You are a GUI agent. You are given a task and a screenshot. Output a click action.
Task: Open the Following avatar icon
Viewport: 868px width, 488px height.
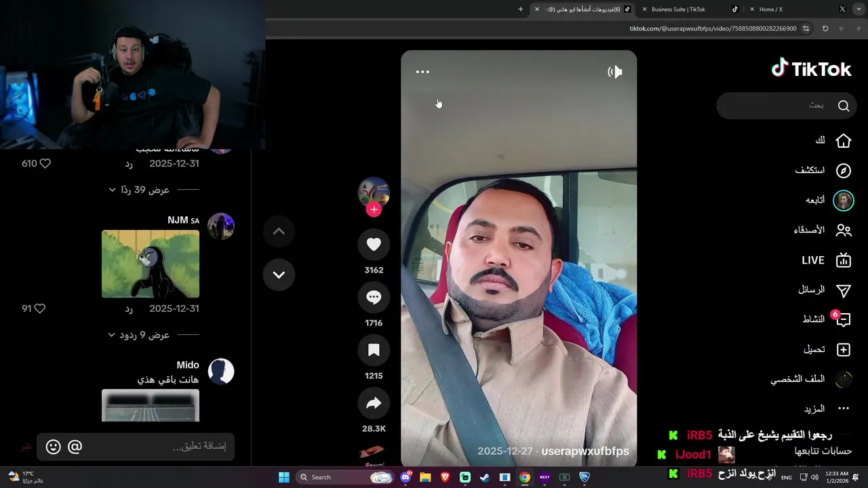(x=844, y=201)
